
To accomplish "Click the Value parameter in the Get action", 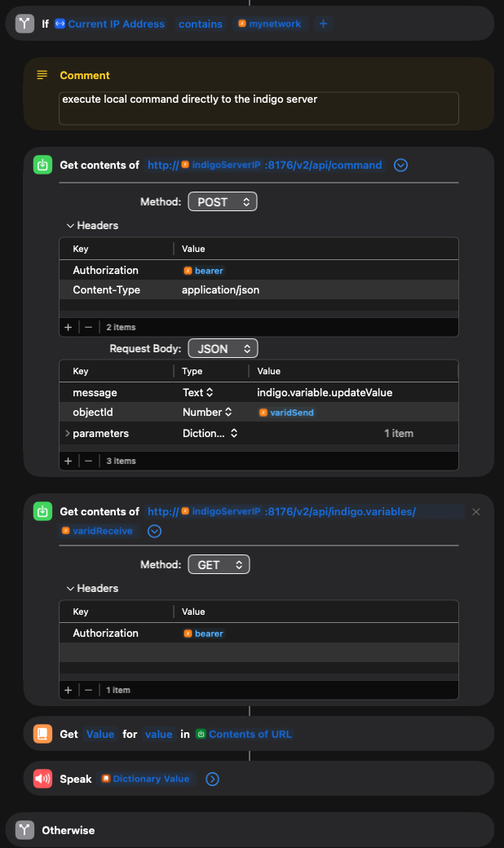I will click(x=100, y=734).
